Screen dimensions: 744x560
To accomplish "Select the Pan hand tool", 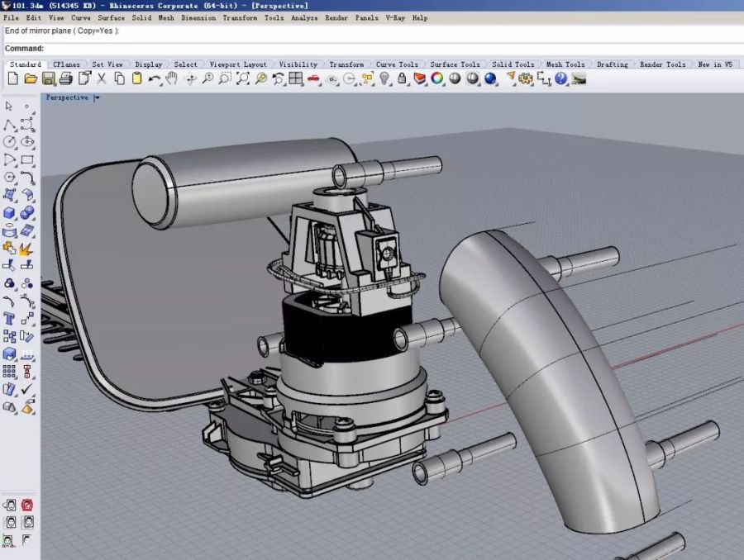I will tap(172, 78).
